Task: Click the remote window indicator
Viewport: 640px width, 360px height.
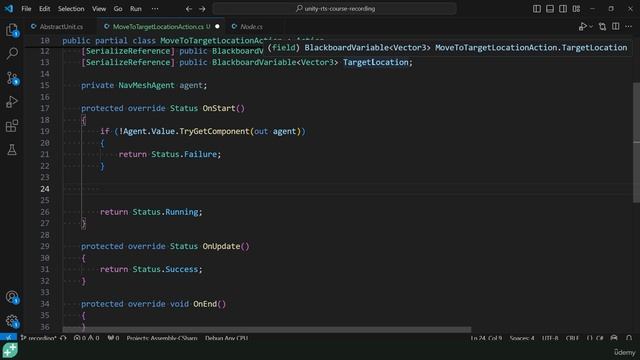Action: point(9,338)
